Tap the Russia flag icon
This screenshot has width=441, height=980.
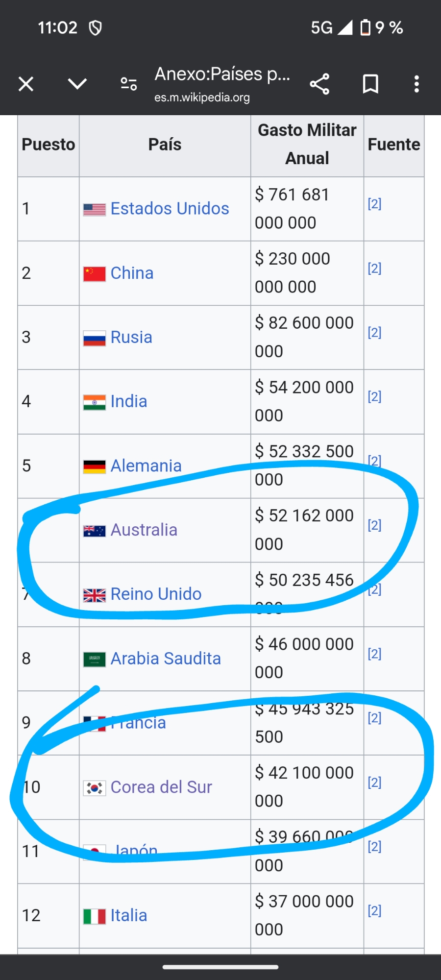point(94,338)
